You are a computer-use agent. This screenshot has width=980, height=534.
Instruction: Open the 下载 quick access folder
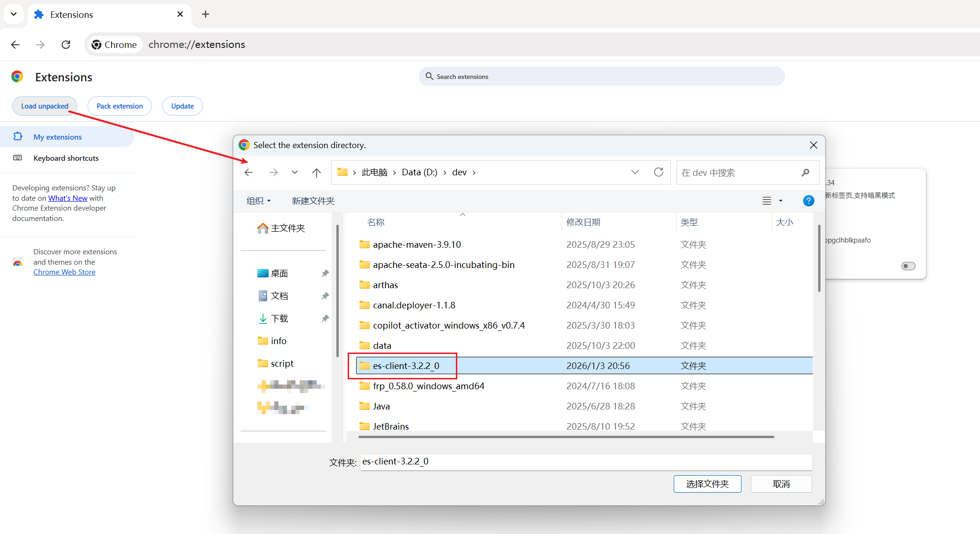tap(279, 318)
